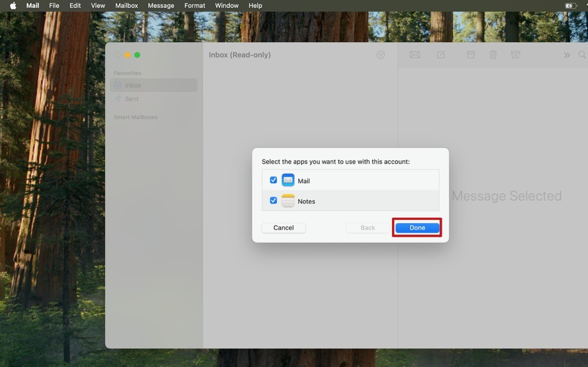Click the Inbox tray icon in the sidebar

pyautogui.click(x=118, y=85)
